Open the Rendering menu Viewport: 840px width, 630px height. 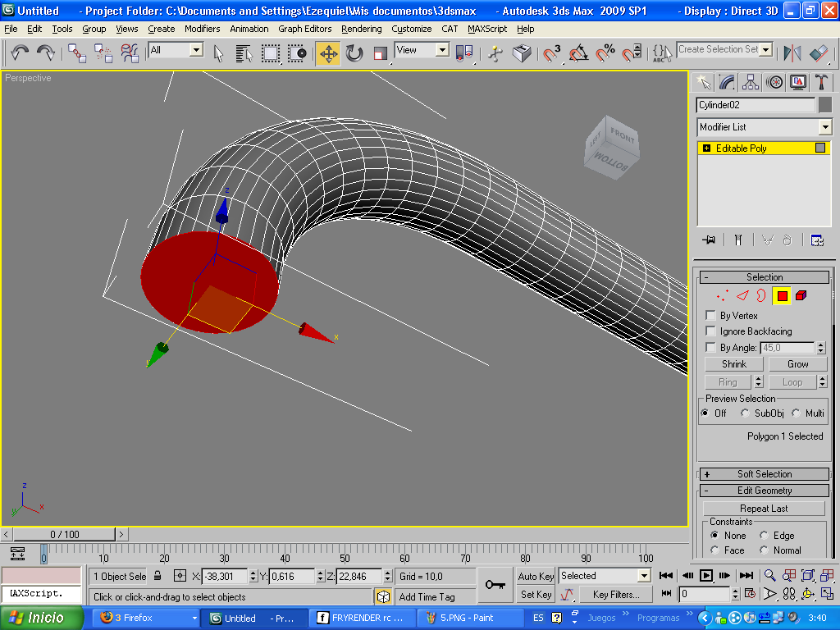point(362,29)
